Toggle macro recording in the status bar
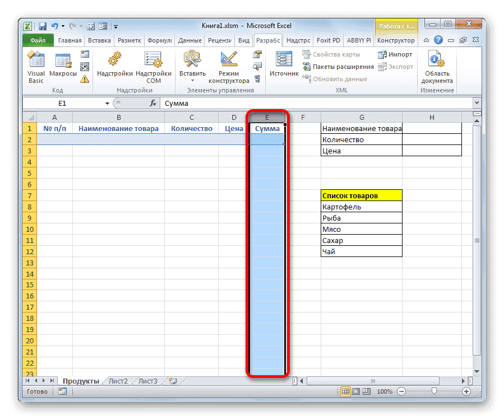This screenshot has width=504, height=420. [x=62, y=391]
